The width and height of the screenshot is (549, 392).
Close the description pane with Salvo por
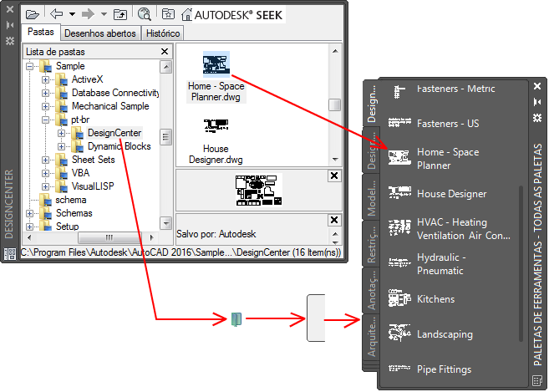pos(334,220)
